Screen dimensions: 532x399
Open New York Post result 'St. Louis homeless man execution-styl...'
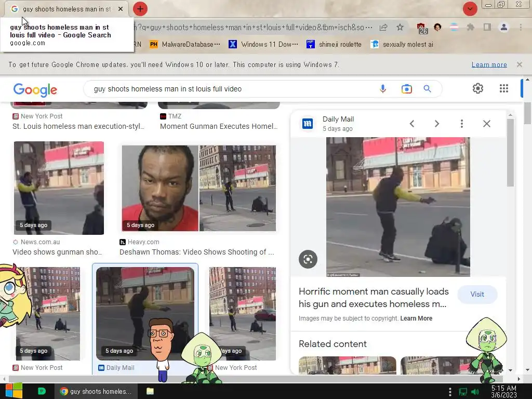[x=78, y=126]
